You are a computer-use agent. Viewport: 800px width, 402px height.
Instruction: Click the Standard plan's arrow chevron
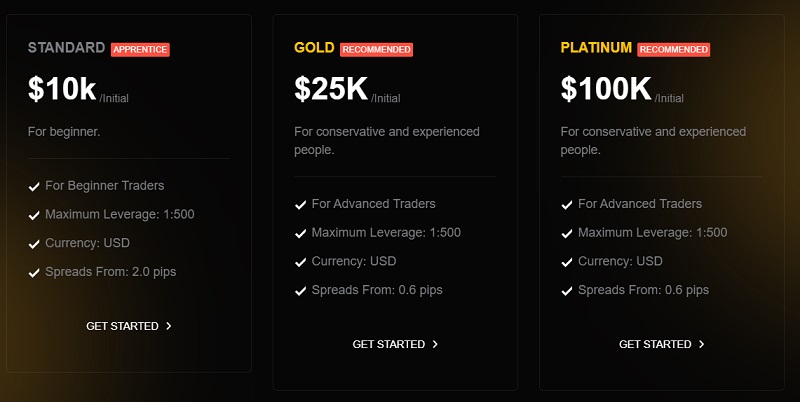(169, 326)
